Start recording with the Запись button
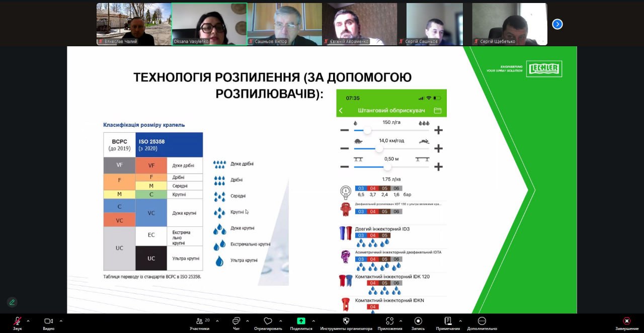 [418, 321]
